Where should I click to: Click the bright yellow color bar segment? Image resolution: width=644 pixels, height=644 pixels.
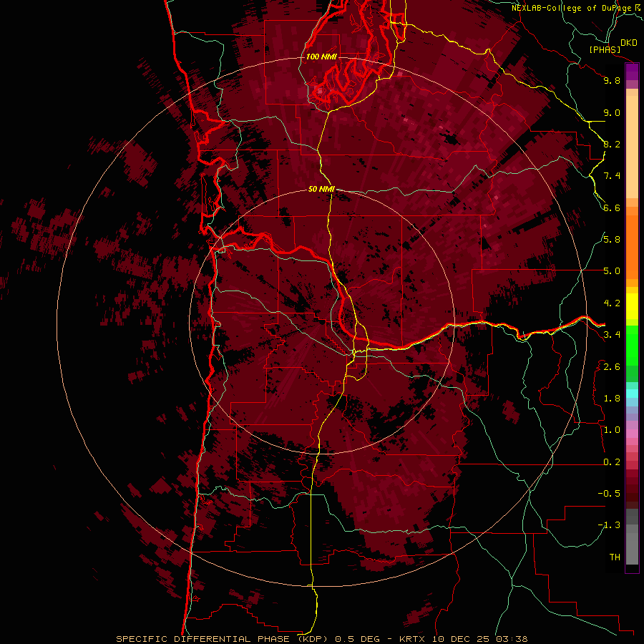[x=632, y=306]
